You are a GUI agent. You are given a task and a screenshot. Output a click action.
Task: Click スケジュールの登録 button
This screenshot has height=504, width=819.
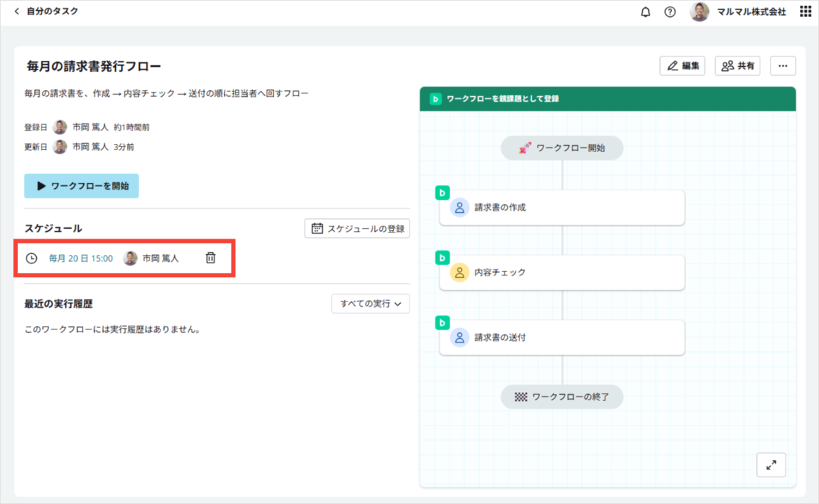(x=357, y=228)
